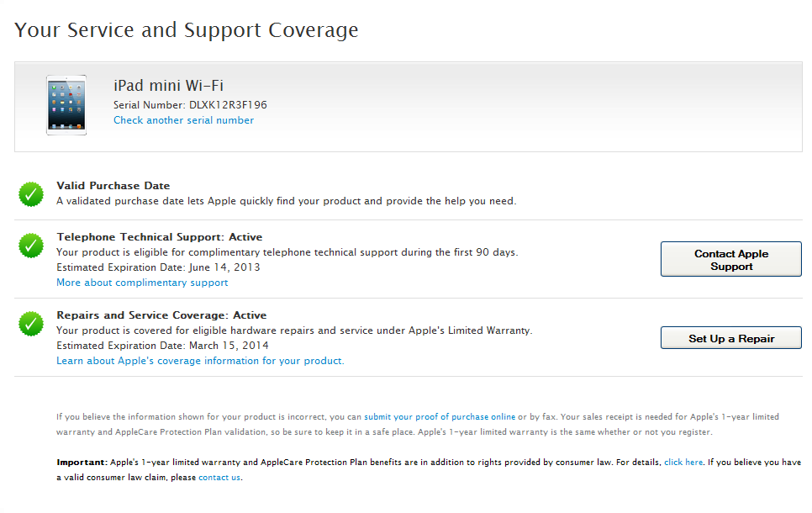Open "submit your proof of purchase online" link

click(440, 417)
